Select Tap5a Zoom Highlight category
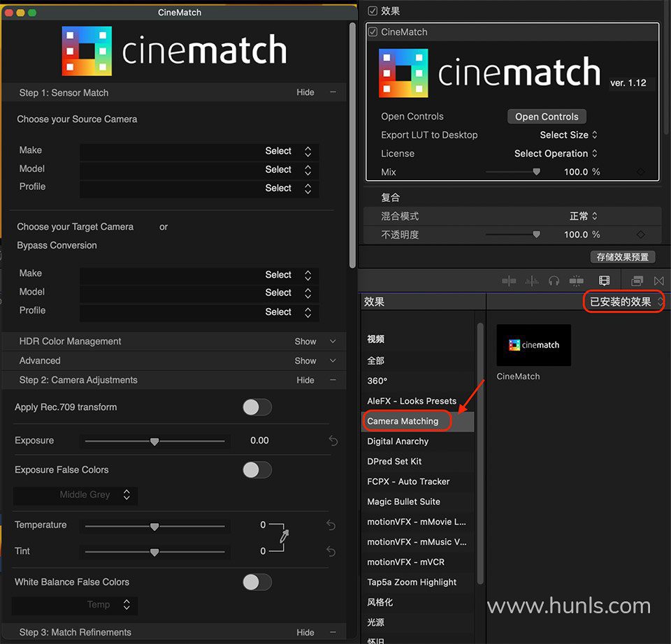 411,582
